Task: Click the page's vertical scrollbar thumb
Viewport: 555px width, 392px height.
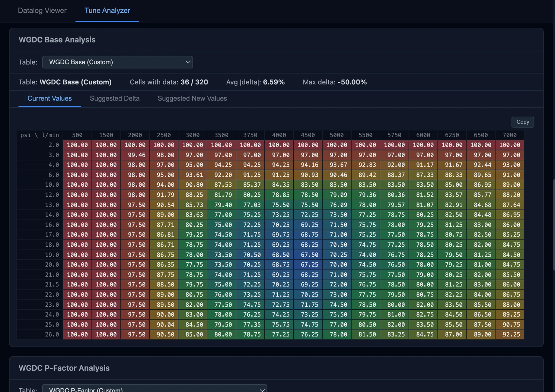Action: point(553,225)
